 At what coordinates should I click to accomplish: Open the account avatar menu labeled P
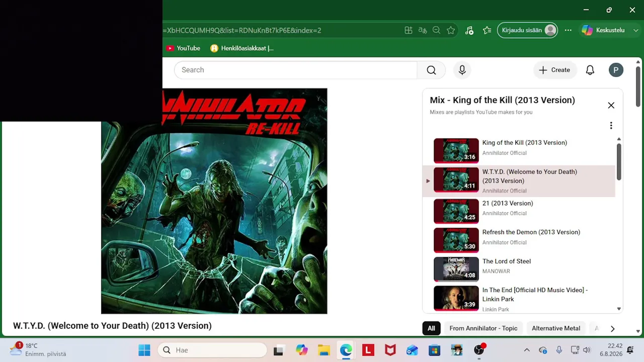616,70
